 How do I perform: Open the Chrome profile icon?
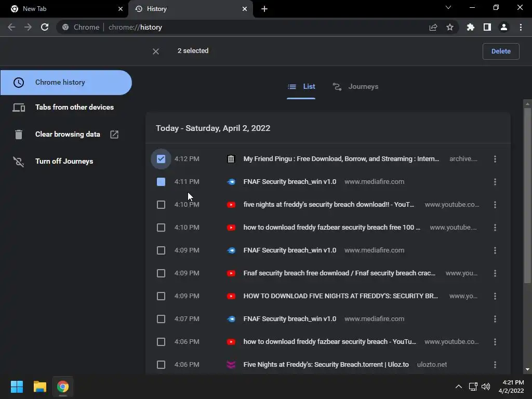pos(504,27)
